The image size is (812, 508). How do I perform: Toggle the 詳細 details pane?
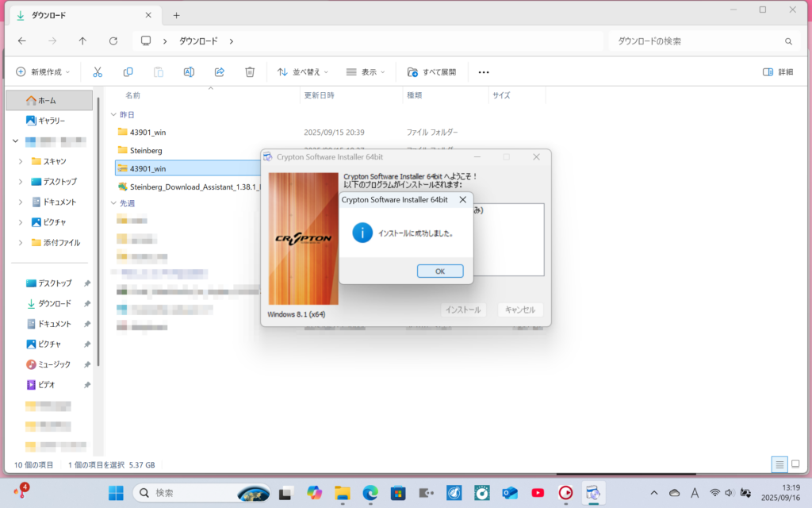777,71
